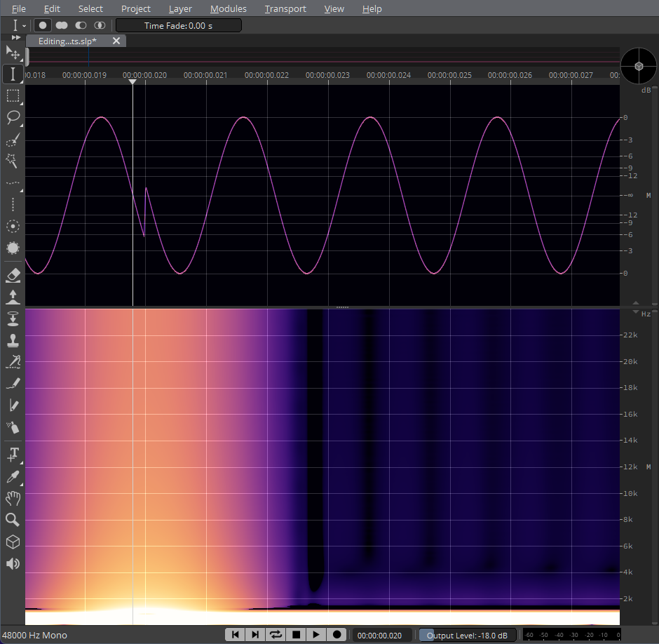Toggle loop playback in the transport bar
Screen dimensions: 659x644
pyautogui.click(x=276, y=634)
